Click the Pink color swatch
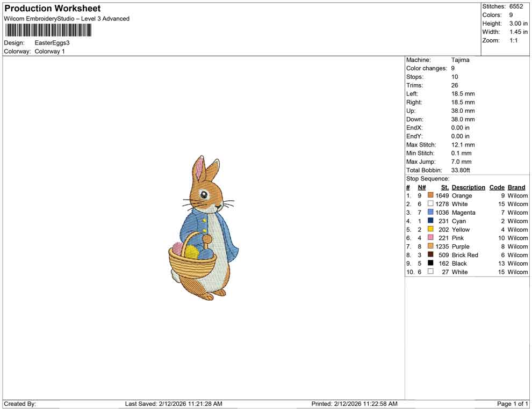This screenshot has width=532, height=409. 430,238
